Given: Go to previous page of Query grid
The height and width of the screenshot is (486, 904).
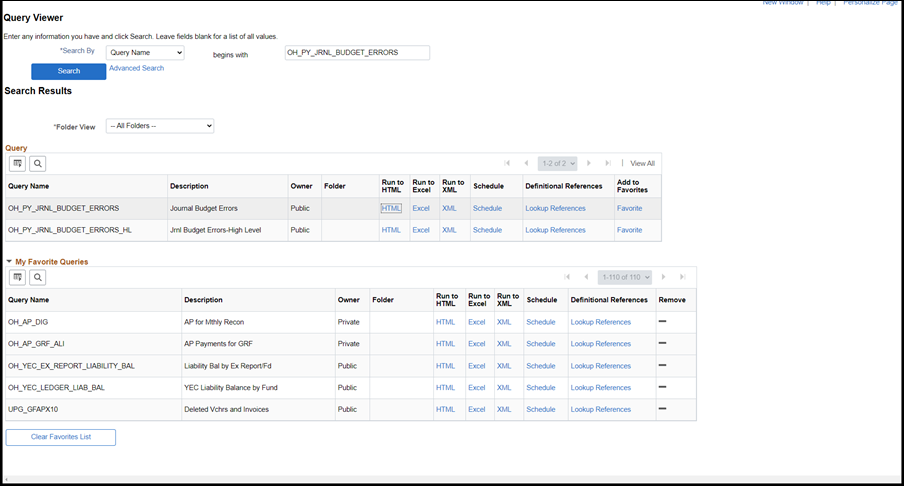Looking at the screenshot, I should 526,163.
